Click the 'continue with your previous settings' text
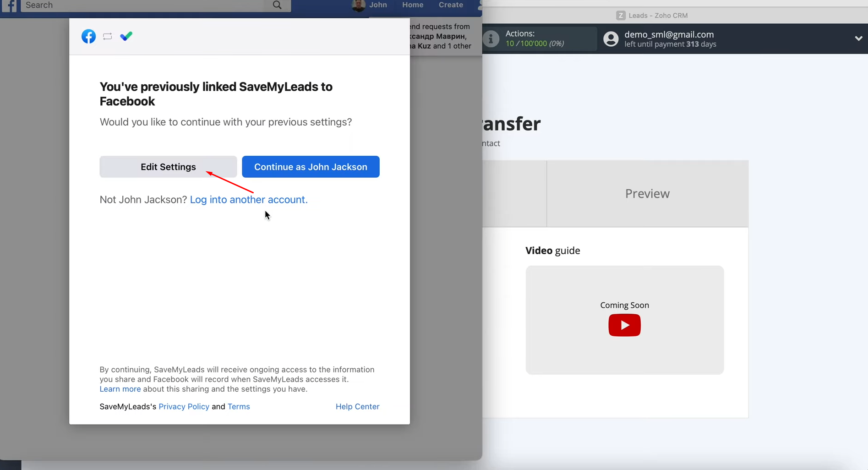Viewport: 868px width, 470px height. point(266,122)
